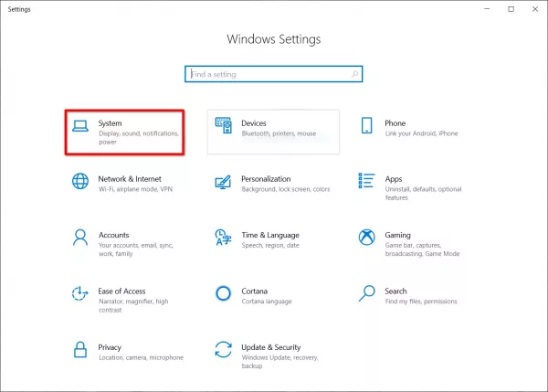Open the Apps category title
This screenshot has width=548, height=392.
tap(394, 179)
